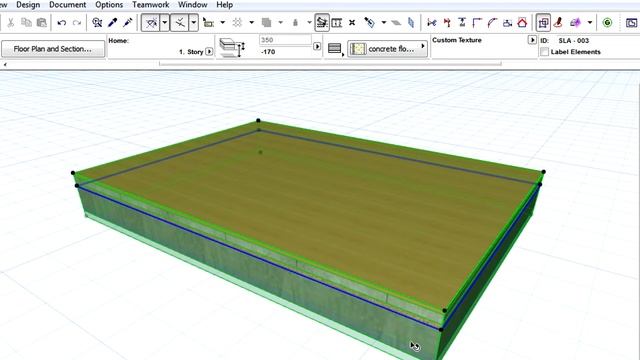
Task: Open the Design menu
Action: (x=28, y=5)
